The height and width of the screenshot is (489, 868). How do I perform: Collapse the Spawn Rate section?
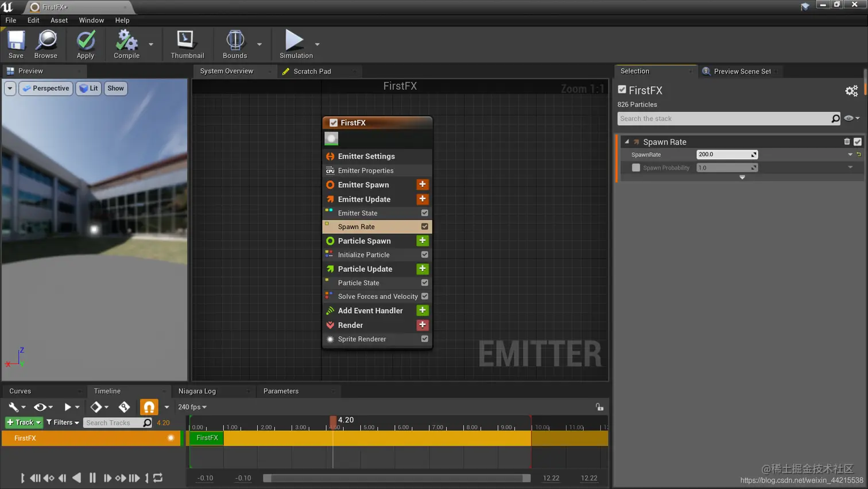(627, 142)
